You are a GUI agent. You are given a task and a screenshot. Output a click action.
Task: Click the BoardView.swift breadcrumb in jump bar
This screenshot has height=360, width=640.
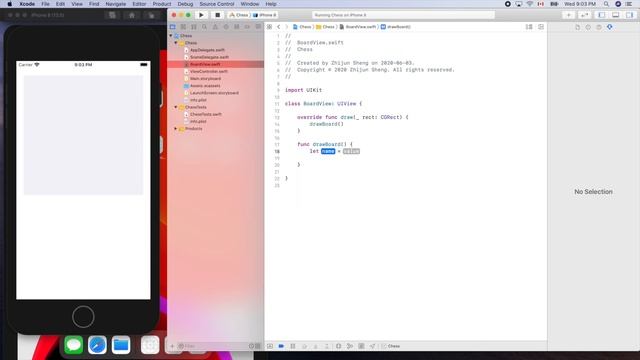coord(358,27)
